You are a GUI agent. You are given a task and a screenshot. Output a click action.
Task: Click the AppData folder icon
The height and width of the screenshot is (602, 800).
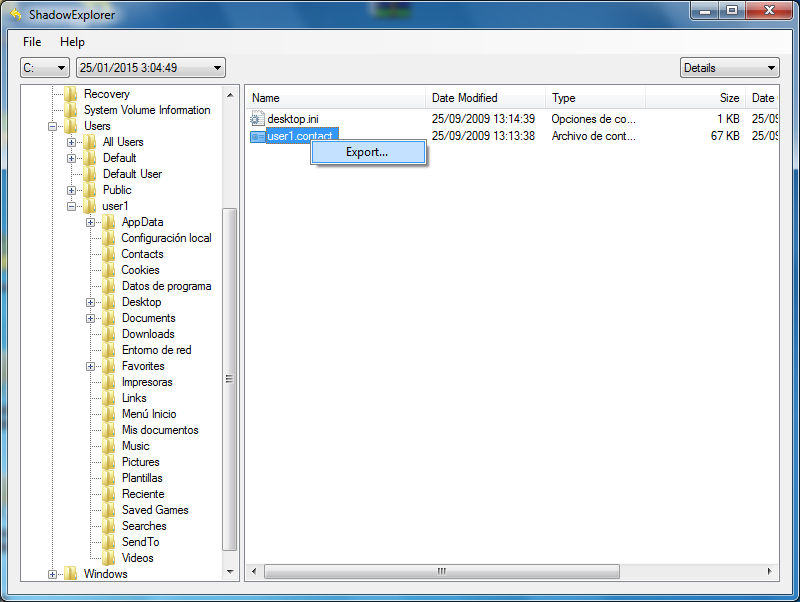click(108, 222)
